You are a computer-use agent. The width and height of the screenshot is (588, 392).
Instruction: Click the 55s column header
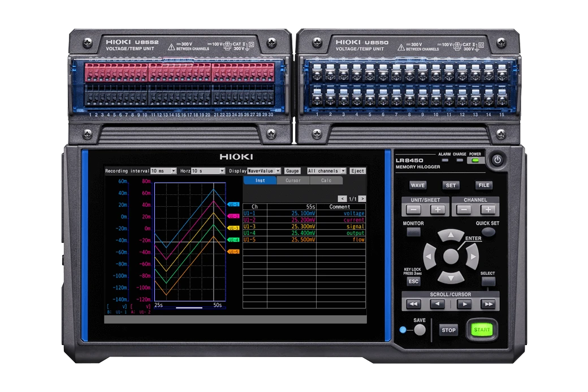[x=292, y=207]
